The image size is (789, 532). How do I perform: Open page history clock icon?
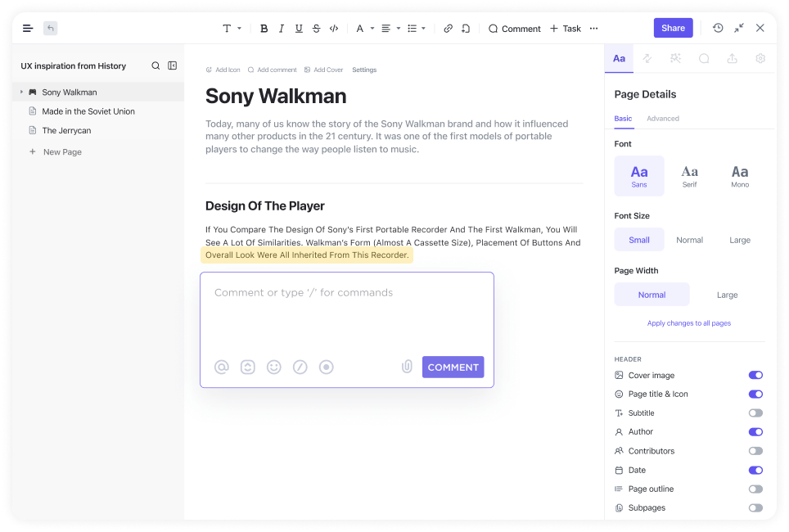pyautogui.click(x=718, y=28)
